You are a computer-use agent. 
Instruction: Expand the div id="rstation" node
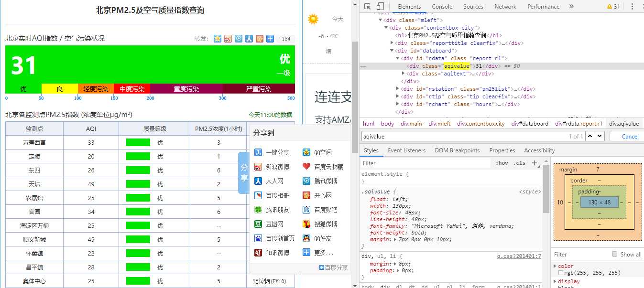(x=398, y=89)
